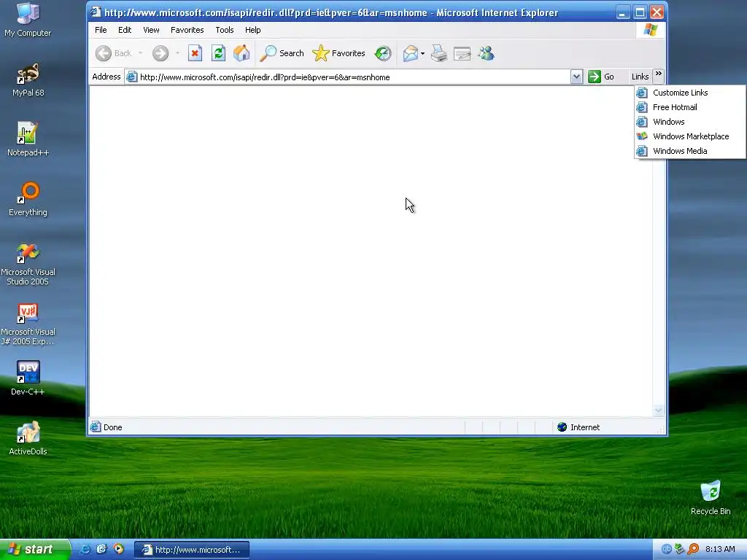The width and height of the screenshot is (747, 560).
Task: Expand the Forward button history dropdown arrow
Action: pyautogui.click(x=177, y=53)
